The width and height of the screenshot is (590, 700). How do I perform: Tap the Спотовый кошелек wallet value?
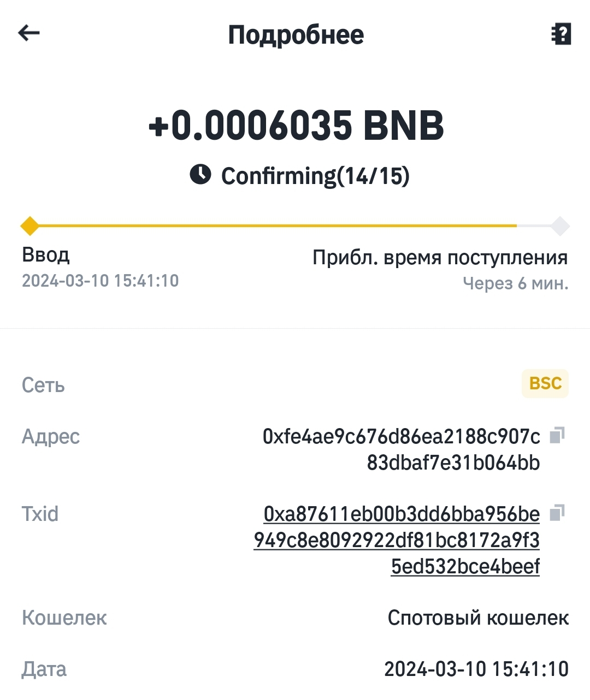coord(478,618)
